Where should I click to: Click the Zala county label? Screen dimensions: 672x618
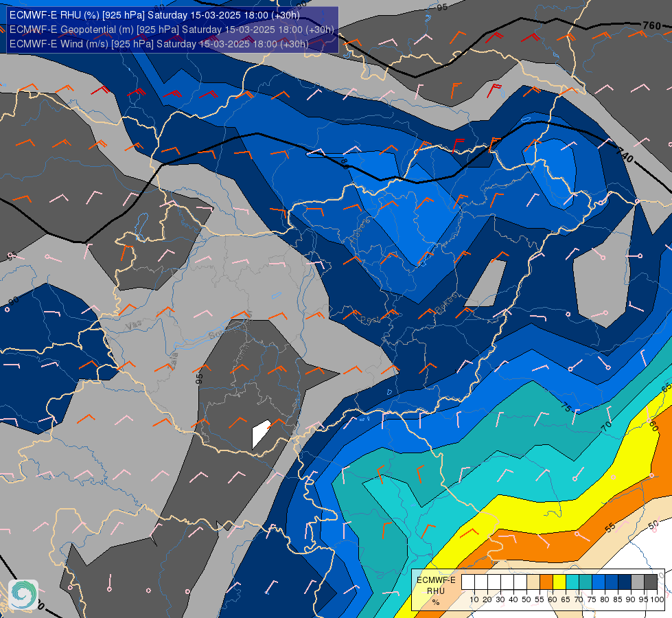point(173,360)
